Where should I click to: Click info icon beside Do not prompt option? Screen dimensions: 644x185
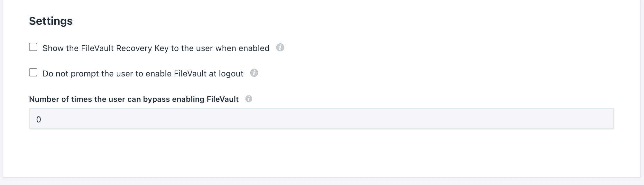click(x=254, y=73)
